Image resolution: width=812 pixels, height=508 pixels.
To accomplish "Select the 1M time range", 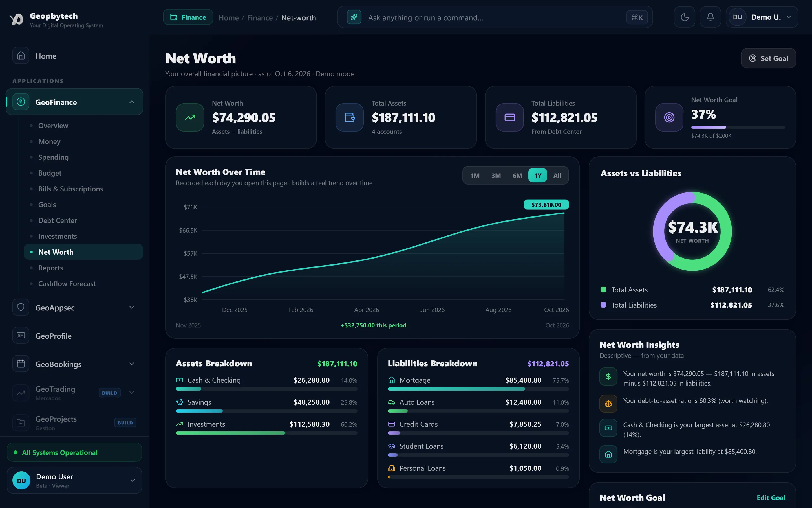I will pyautogui.click(x=475, y=175).
